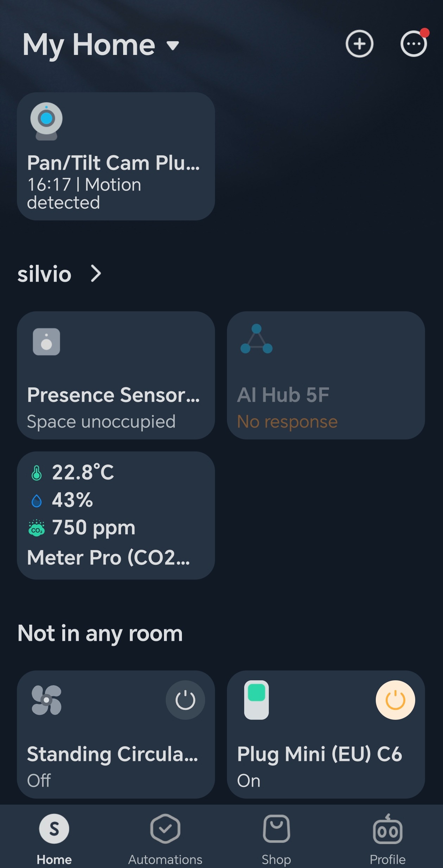The height and width of the screenshot is (868, 443).
Task: Turn on the Standing Circulator power button
Action: pos(185,700)
